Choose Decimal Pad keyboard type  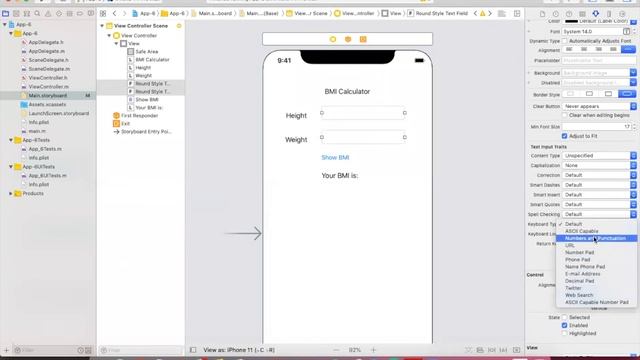pos(596,281)
